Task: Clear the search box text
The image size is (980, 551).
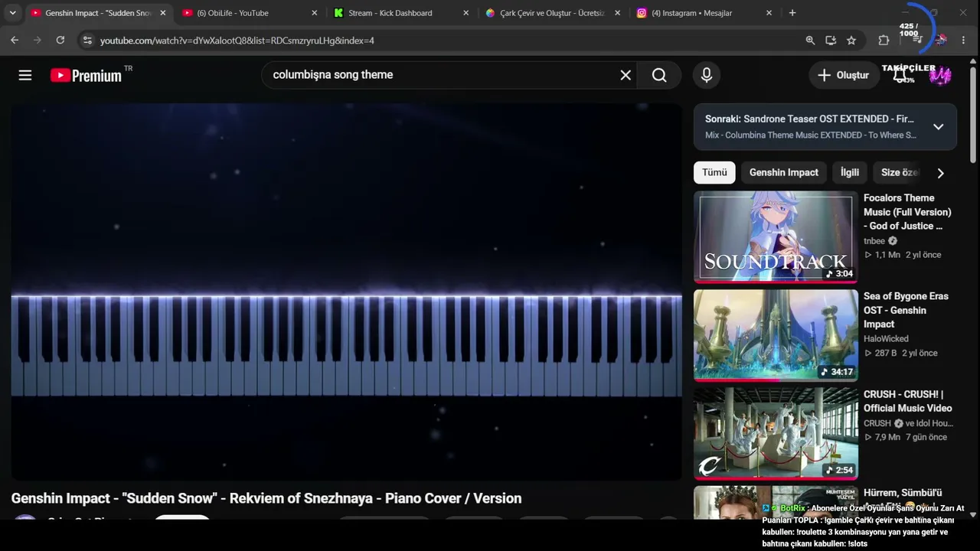Action: click(x=626, y=75)
